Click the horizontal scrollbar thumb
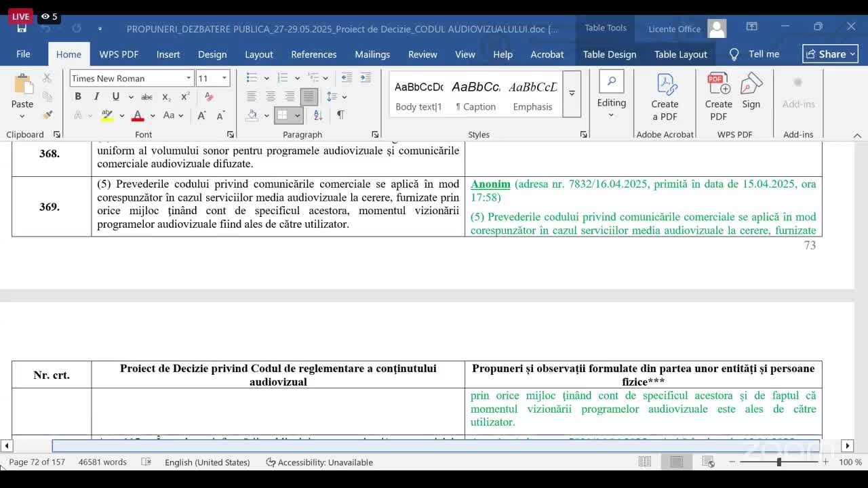The width and height of the screenshot is (868, 488). 436,445
